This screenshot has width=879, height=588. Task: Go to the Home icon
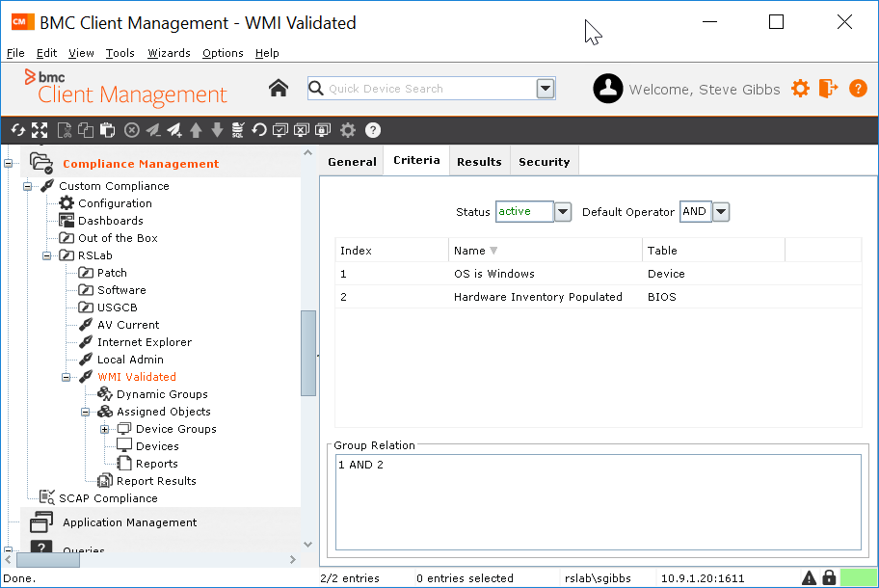point(279,89)
